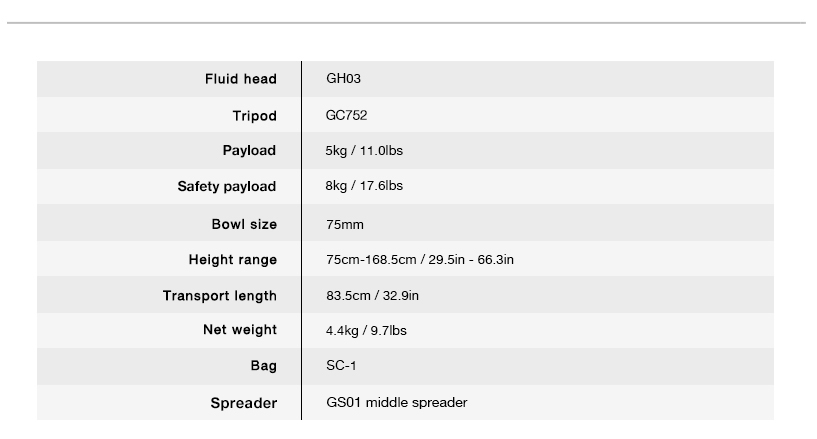The image size is (817, 439).
Task: Select the 75cm-168.5cm height range value
Action: point(420,259)
